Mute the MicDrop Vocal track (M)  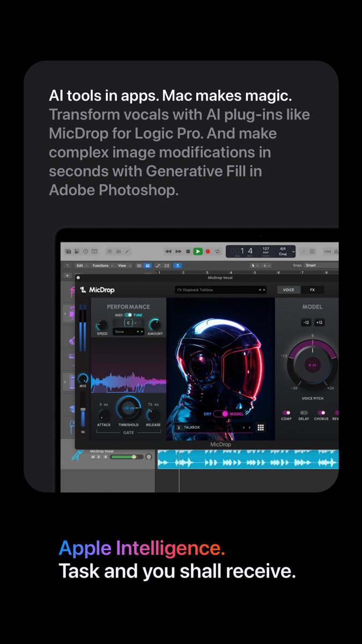pyautogui.click(x=93, y=457)
